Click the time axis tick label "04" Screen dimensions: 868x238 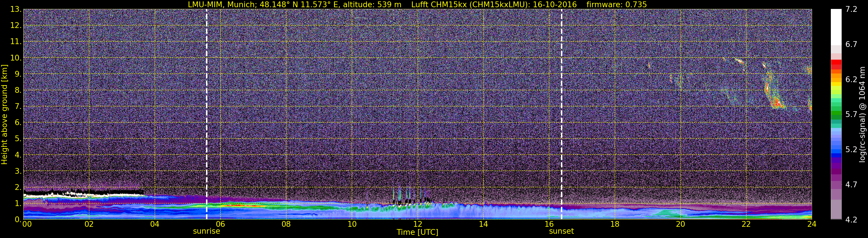[x=155, y=224]
